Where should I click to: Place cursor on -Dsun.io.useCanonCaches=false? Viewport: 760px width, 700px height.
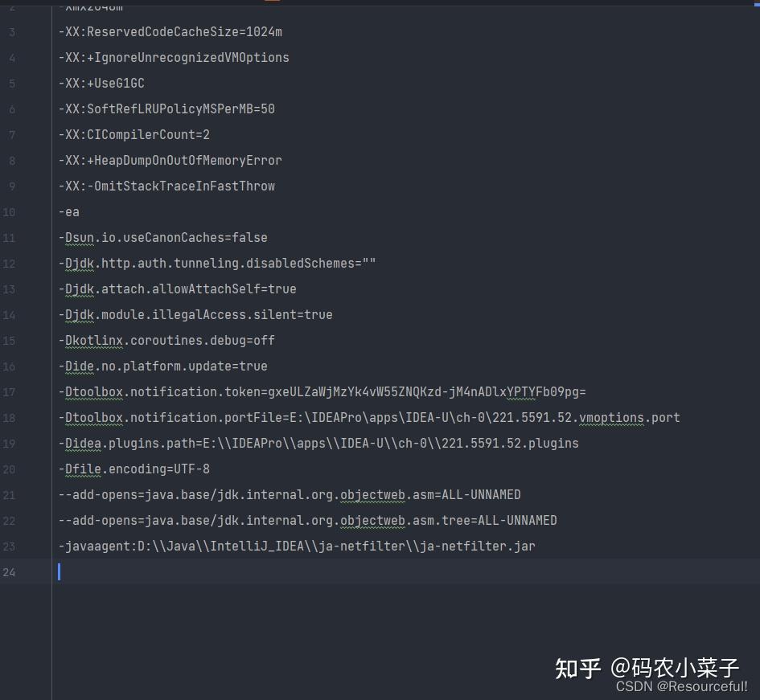pos(162,238)
